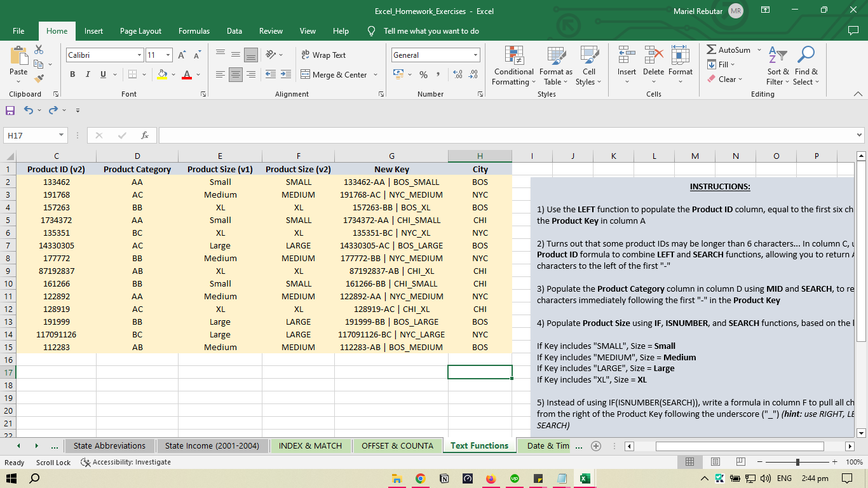Open Cell Styles gallery
Viewport: 868px width, 488px height.
pyautogui.click(x=589, y=65)
